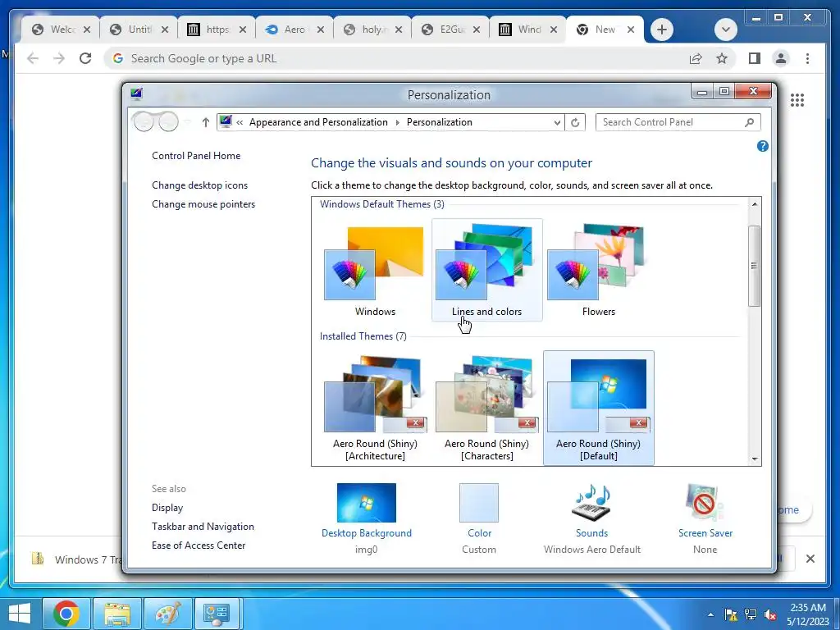Click the Control Panel taskbar icon
The image size is (840, 630).
(217, 614)
